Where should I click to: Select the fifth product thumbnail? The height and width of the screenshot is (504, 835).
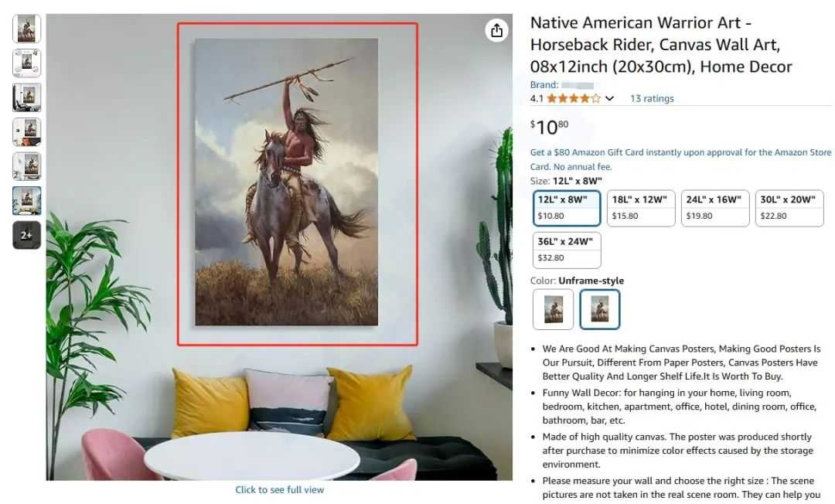pos(26,166)
